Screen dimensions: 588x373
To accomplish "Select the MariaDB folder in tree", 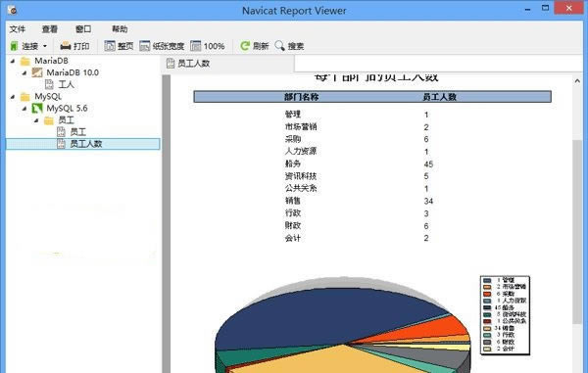I will 51,61.
